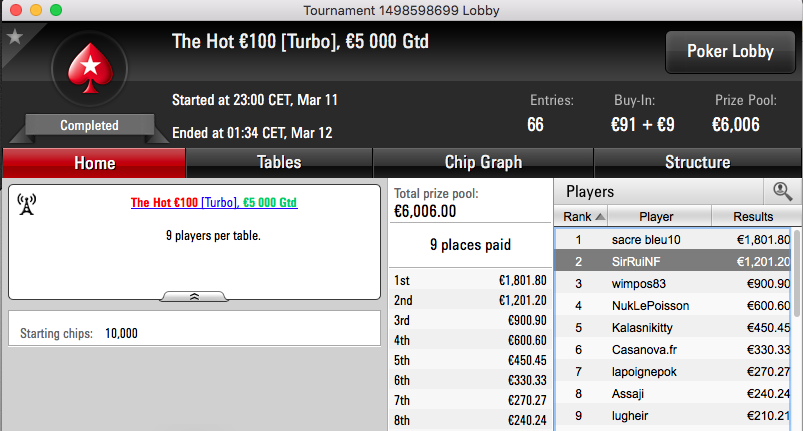Image resolution: width=803 pixels, height=431 pixels.
Task: Collapse the tournament info panel chevron
Action: [x=194, y=297]
